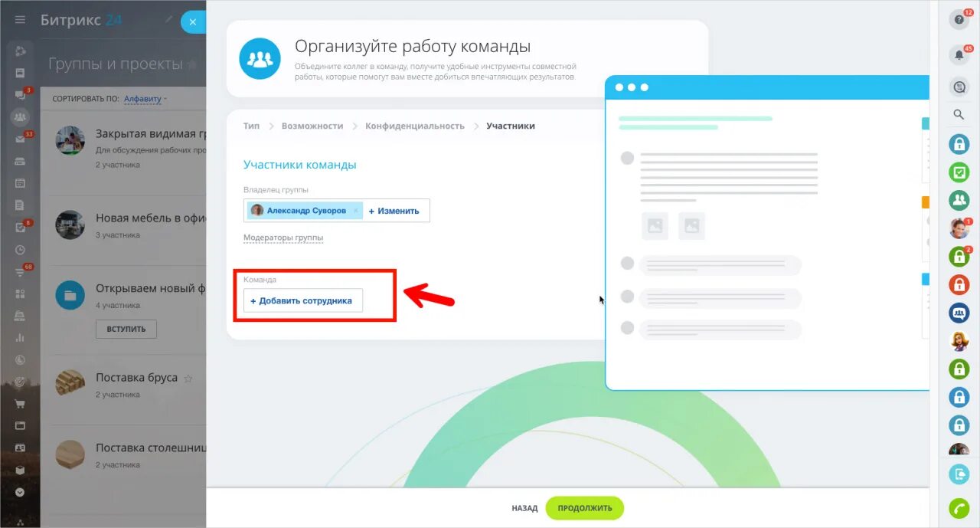Select the Groups people icon in the left sidebar
980x528 pixels.
coord(21,117)
